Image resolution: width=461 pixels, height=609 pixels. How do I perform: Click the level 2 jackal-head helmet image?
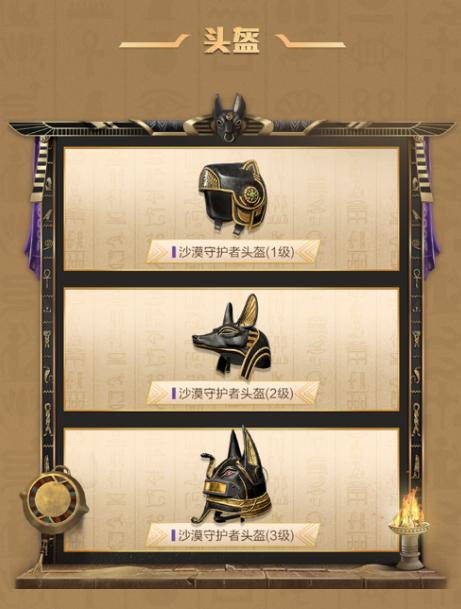click(232, 337)
